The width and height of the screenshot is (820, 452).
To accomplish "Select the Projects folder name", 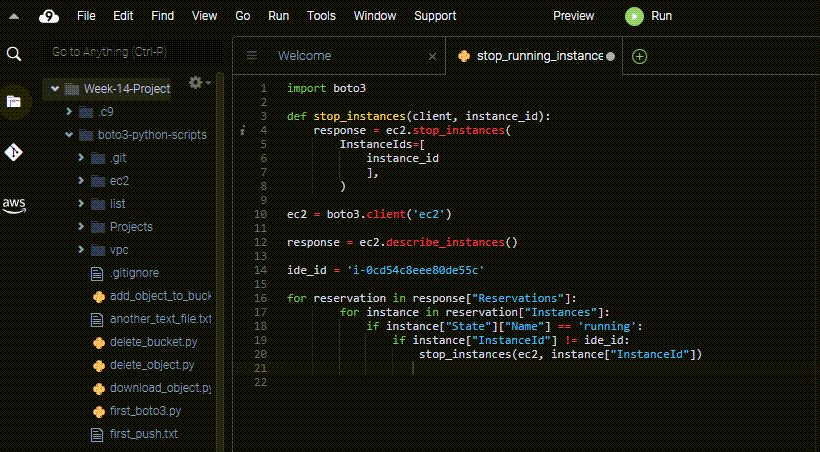I will pos(131,228).
